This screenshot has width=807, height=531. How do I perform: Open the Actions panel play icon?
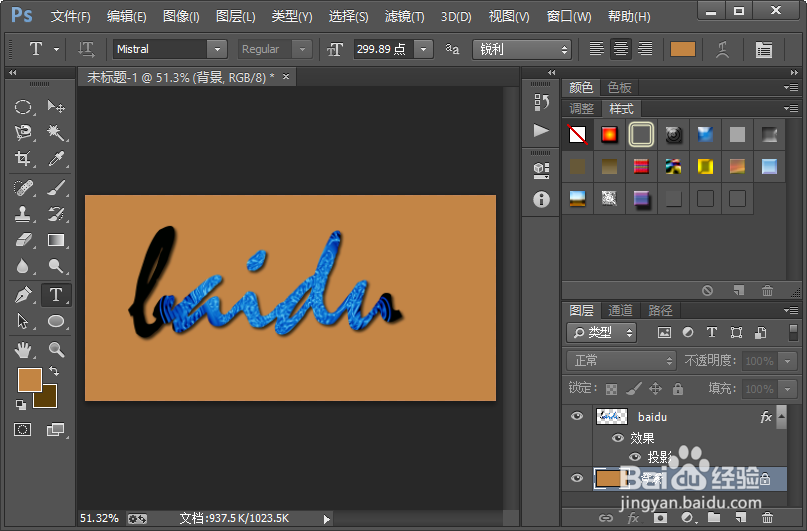pos(541,130)
